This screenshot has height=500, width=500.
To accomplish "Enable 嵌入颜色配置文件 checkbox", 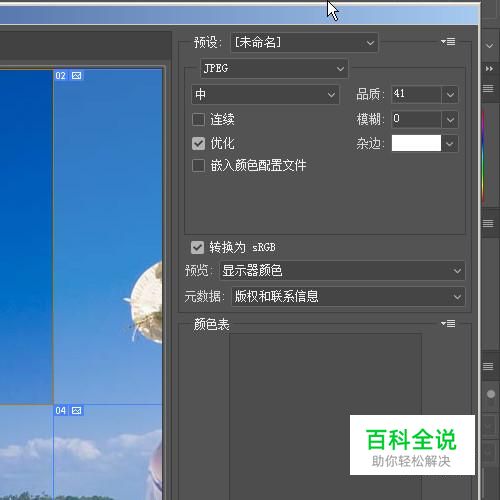I will tap(198, 165).
